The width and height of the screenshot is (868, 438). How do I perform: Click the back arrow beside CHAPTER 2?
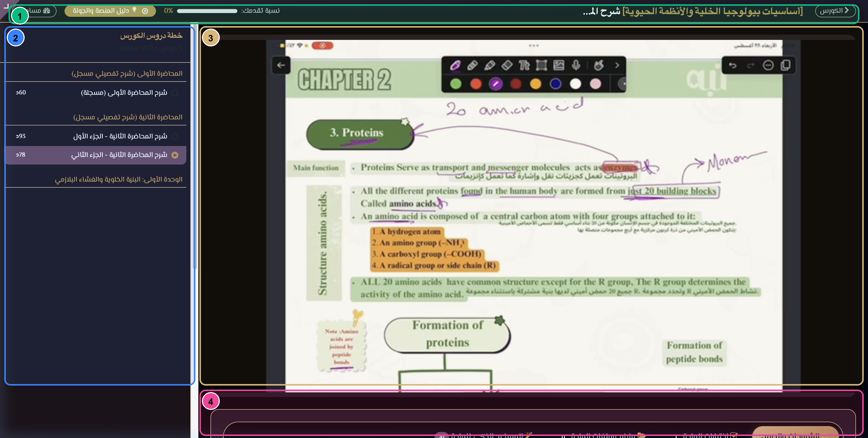pos(281,65)
